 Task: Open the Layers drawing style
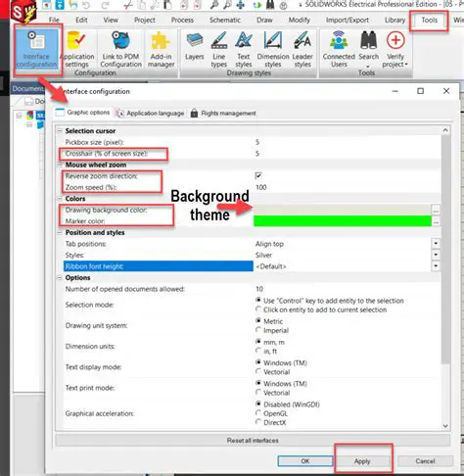(195, 46)
